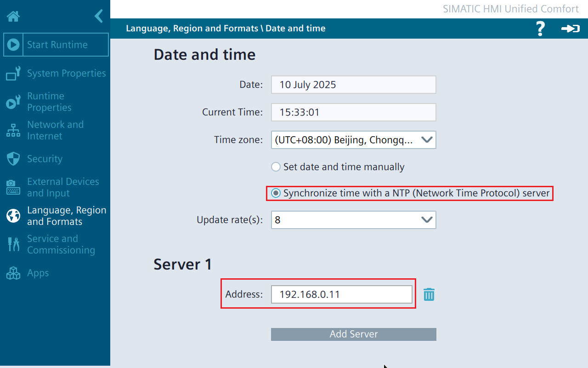Click the home icon in the sidebar
588x368 pixels.
[13, 17]
